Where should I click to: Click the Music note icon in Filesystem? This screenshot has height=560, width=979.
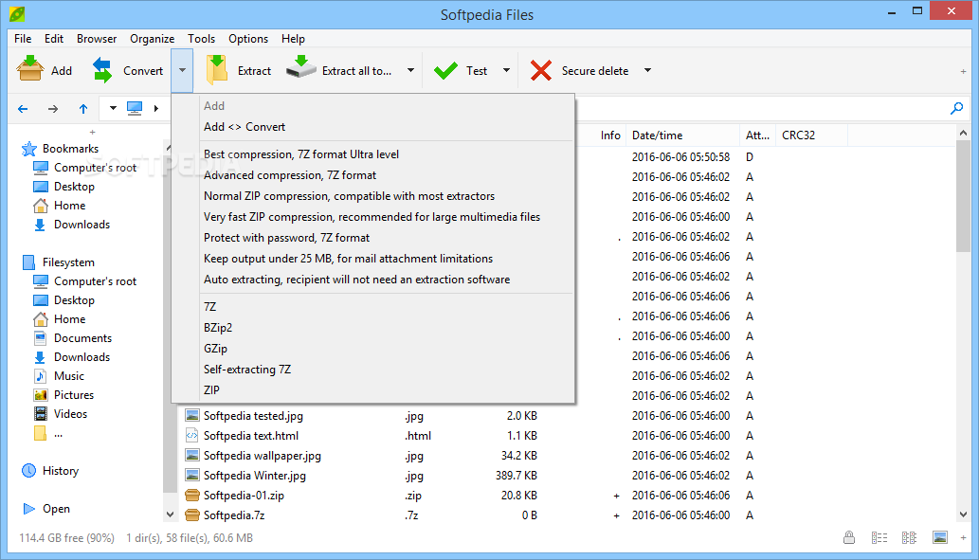pos(41,376)
